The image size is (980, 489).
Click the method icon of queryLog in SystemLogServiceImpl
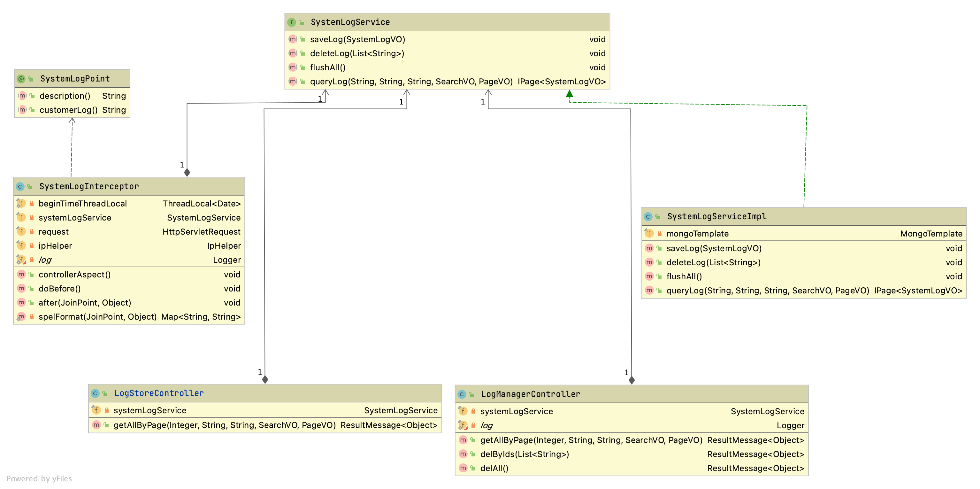[649, 290]
